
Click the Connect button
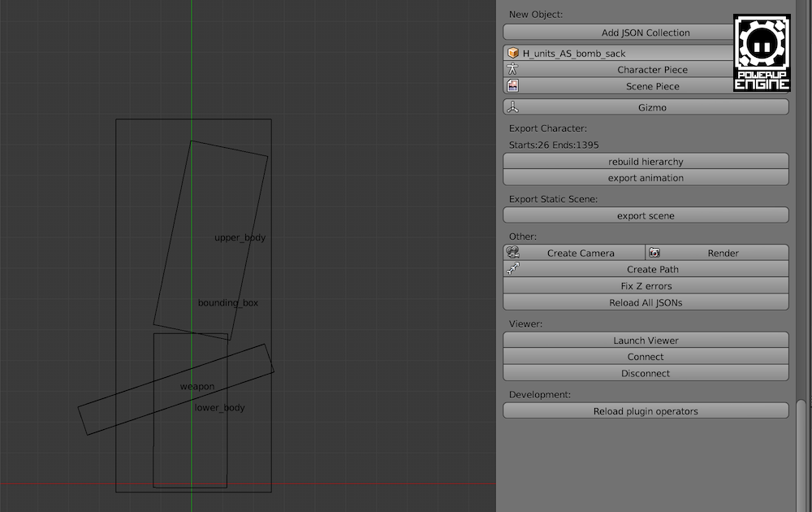[646, 357]
